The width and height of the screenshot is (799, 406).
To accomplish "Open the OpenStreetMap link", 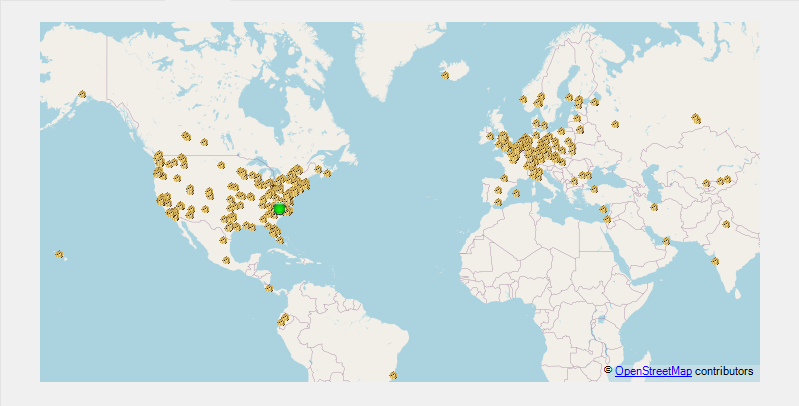I will click(652, 371).
